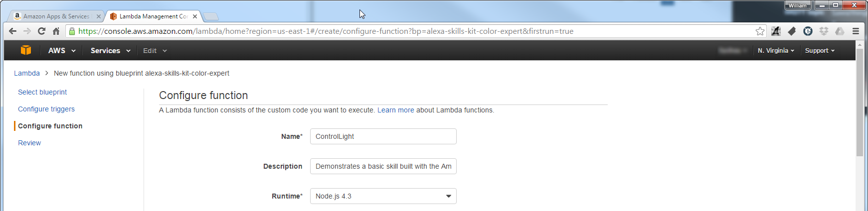Open Chrome hamburger menu icon

click(x=856, y=31)
